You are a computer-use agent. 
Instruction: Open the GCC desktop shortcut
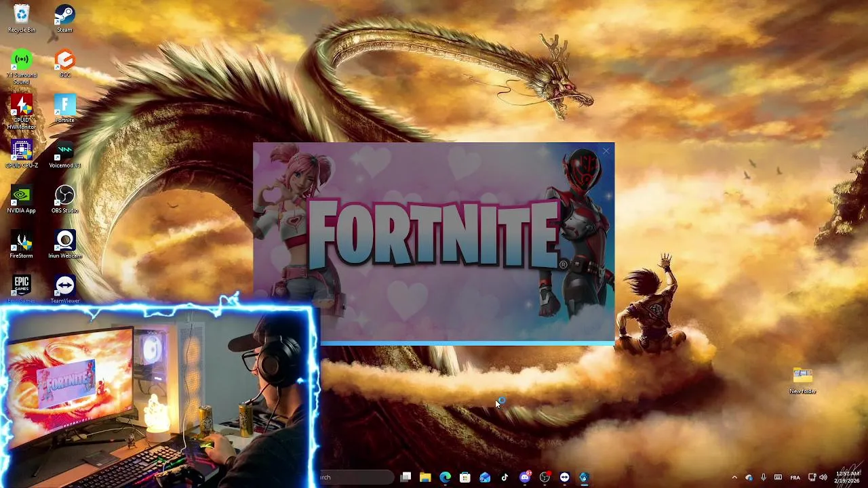64,64
